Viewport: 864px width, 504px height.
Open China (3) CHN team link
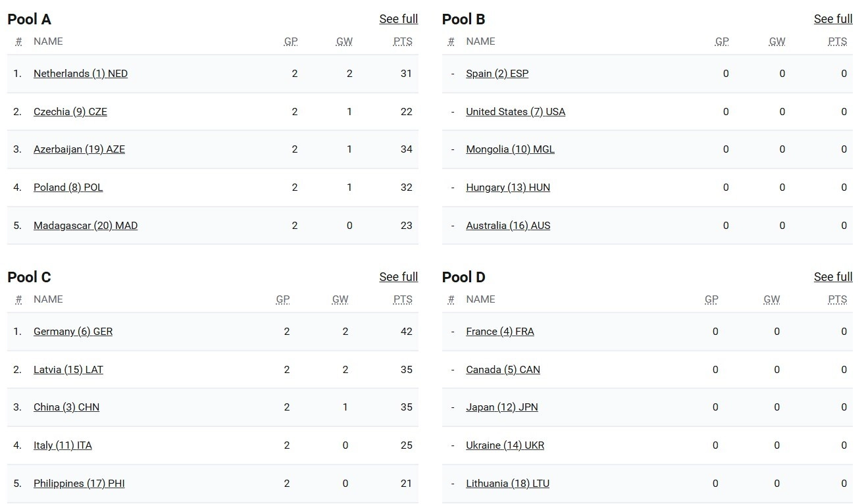point(66,407)
